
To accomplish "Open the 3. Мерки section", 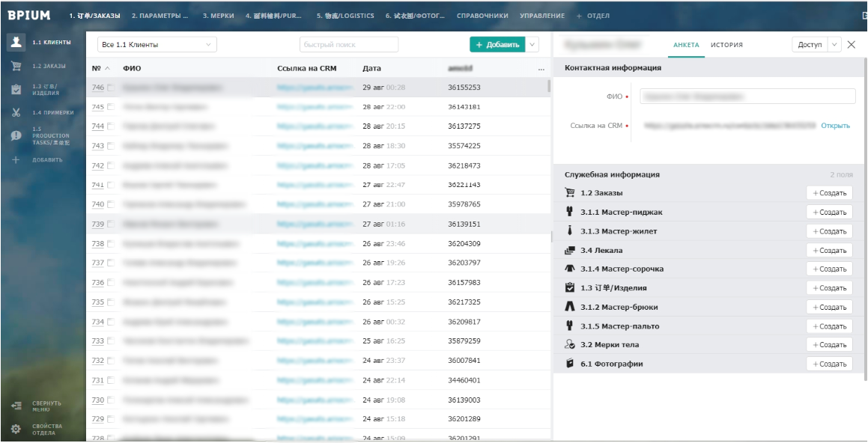I will click(218, 16).
